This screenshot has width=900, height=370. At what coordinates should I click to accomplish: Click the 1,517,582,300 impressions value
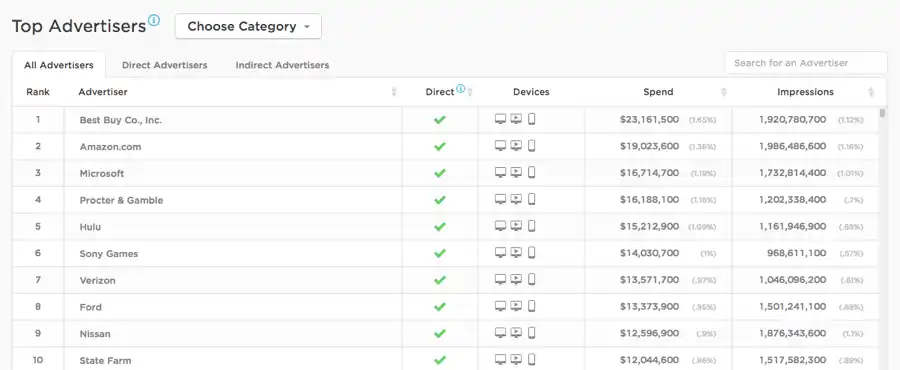793,360
